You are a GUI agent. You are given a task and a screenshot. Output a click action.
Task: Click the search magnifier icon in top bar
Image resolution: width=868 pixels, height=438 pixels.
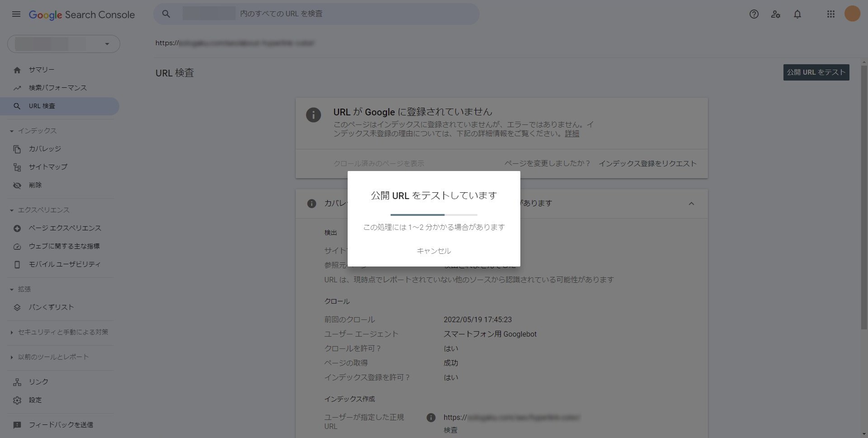coord(166,14)
